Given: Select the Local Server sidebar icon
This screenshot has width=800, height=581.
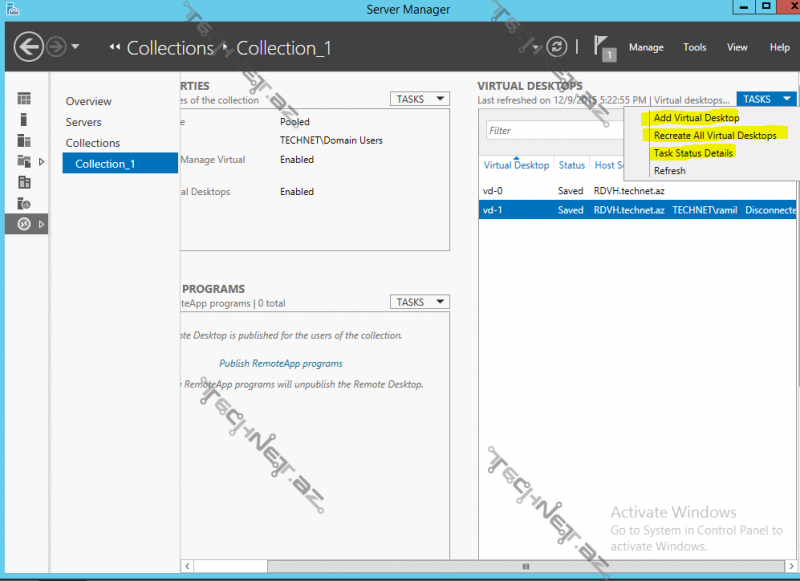Looking at the screenshot, I should tap(24, 119).
